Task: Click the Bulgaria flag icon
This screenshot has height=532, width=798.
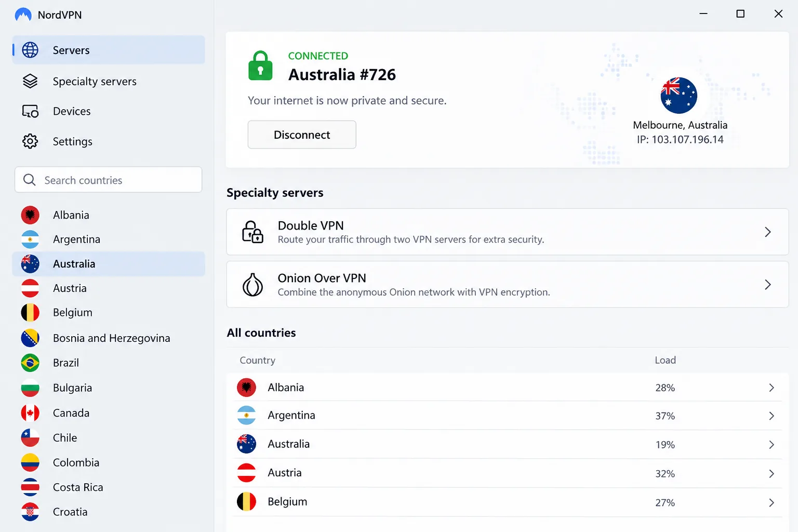Action: [x=30, y=388]
